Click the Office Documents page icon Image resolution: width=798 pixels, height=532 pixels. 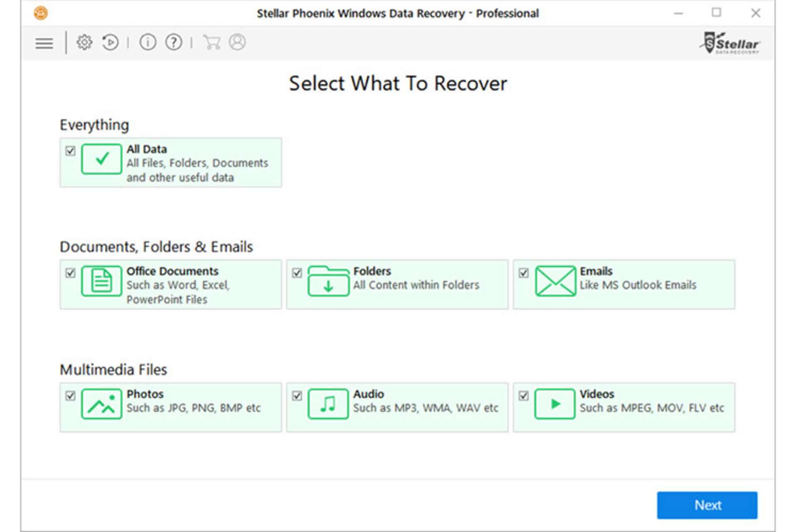pos(102,281)
